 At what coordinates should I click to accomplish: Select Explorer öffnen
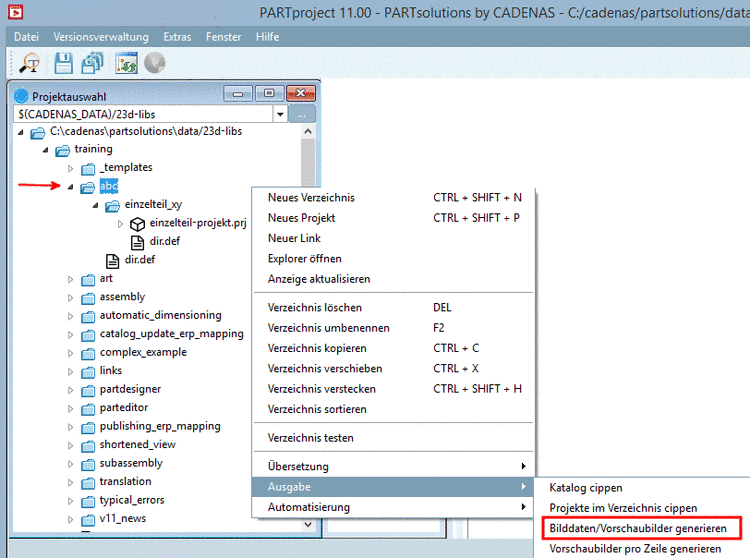click(394, 259)
